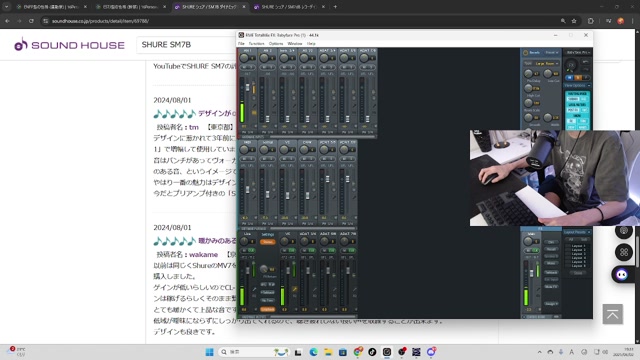640x360 pixels.
Task: Click the Main output pan knob
Action: click(529, 241)
